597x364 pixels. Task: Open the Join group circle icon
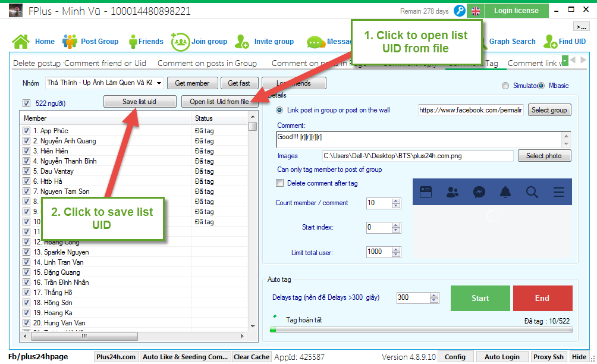(180, 42)
